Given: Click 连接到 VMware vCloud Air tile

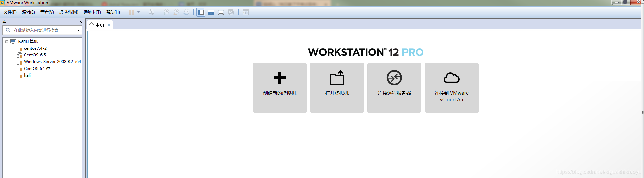Looking at the screenshot, I should (452, 88).
